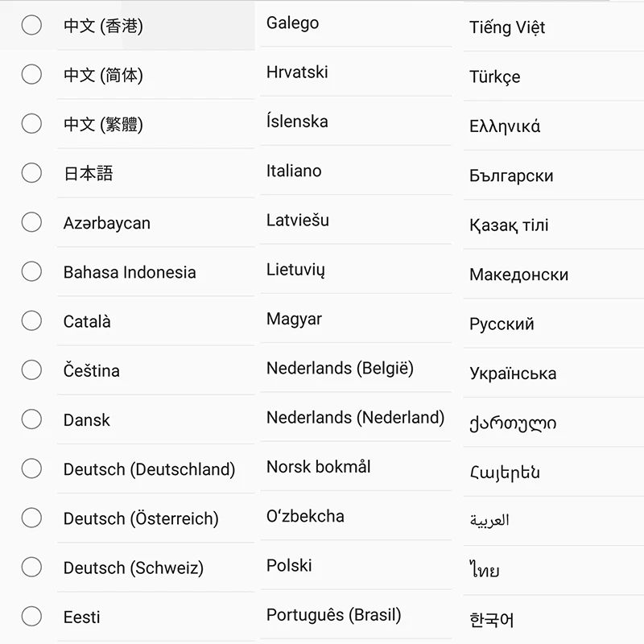Select Italiano in the language list
The width and height of the screenshot is (644, 644).
click(356, 171)
